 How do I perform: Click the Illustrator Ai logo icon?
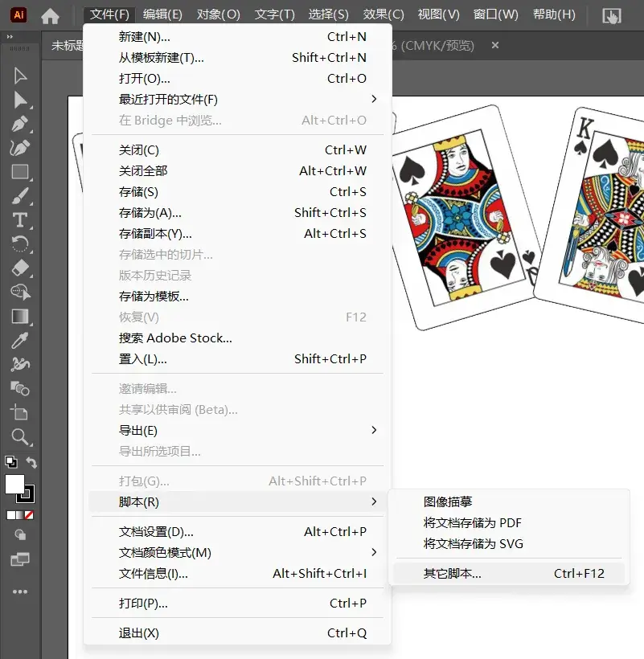pos(18,15)
